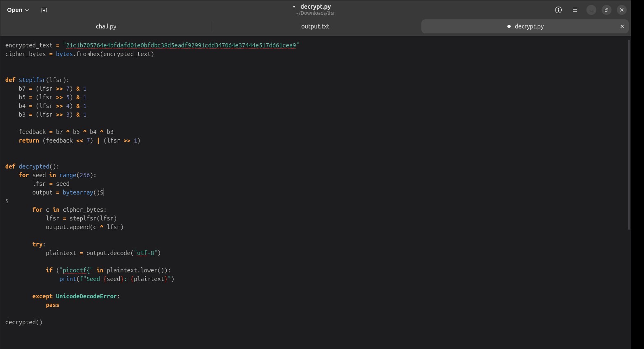Click the 'for seed in range(256):' line
This screenshot has width=644, height=349.
(x=58, y=175)
